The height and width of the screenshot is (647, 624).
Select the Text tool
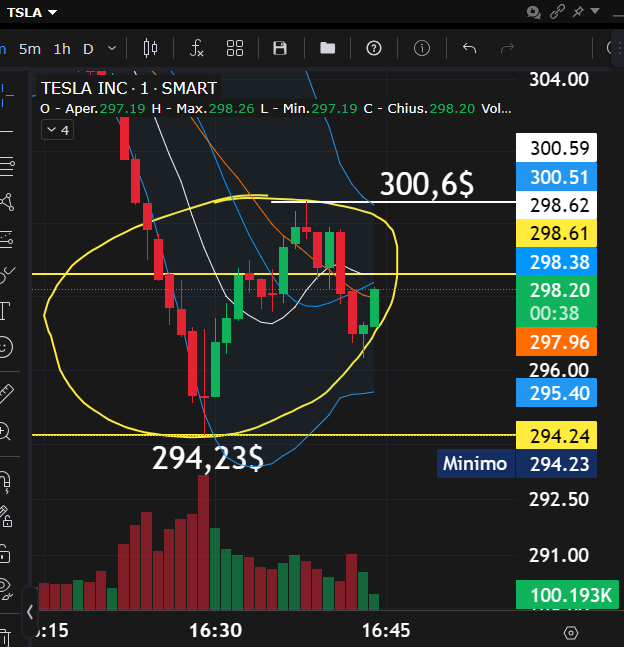point(5,311)
